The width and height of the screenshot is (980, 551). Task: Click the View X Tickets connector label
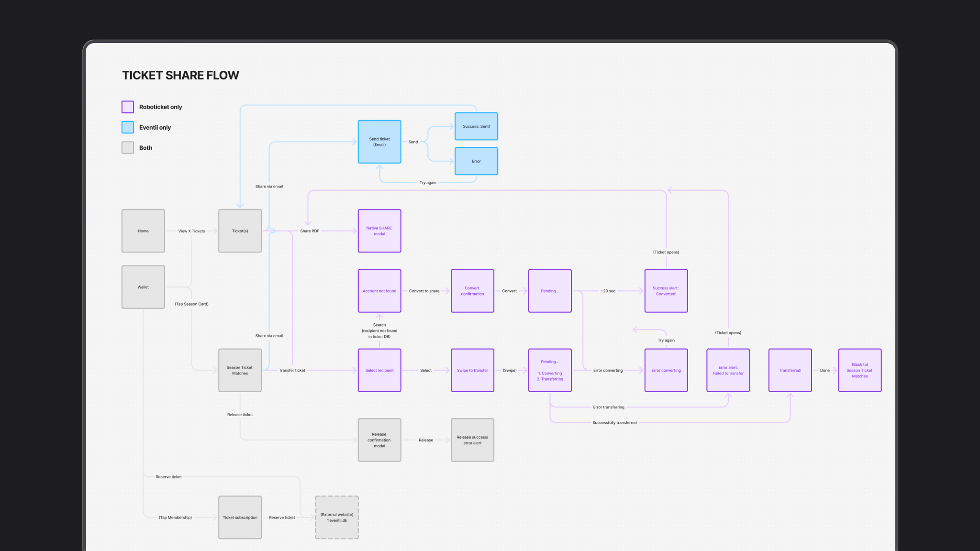click(191, 231)
